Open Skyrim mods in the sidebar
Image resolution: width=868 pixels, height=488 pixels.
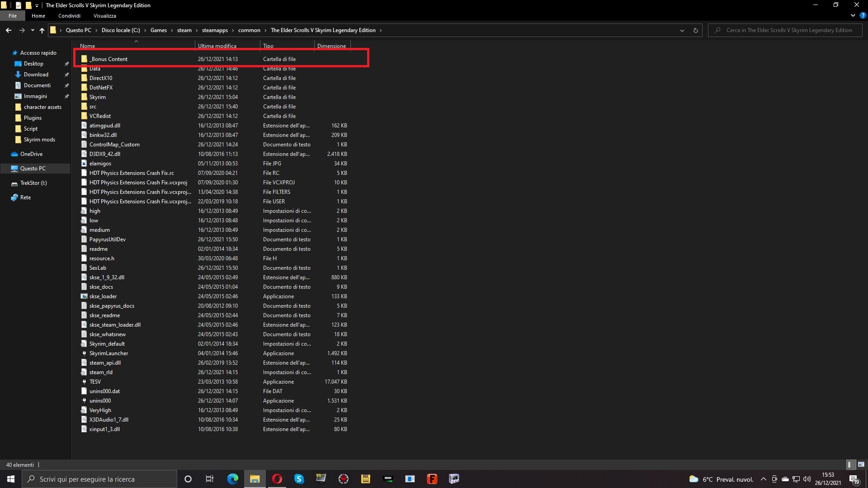[39, 140]
